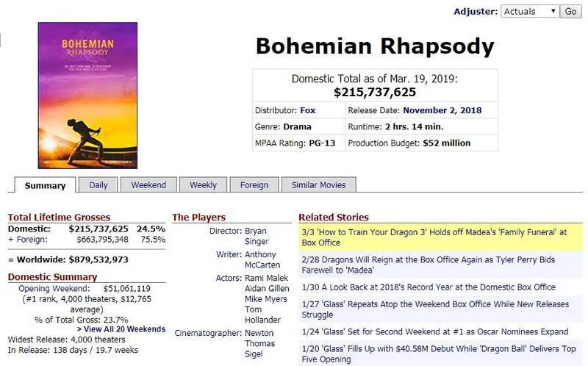Viewport: 588px width, 366px height.
Task: Click the Bohemian Rhapsody poster thumbnail
Action: pos(87,96)
